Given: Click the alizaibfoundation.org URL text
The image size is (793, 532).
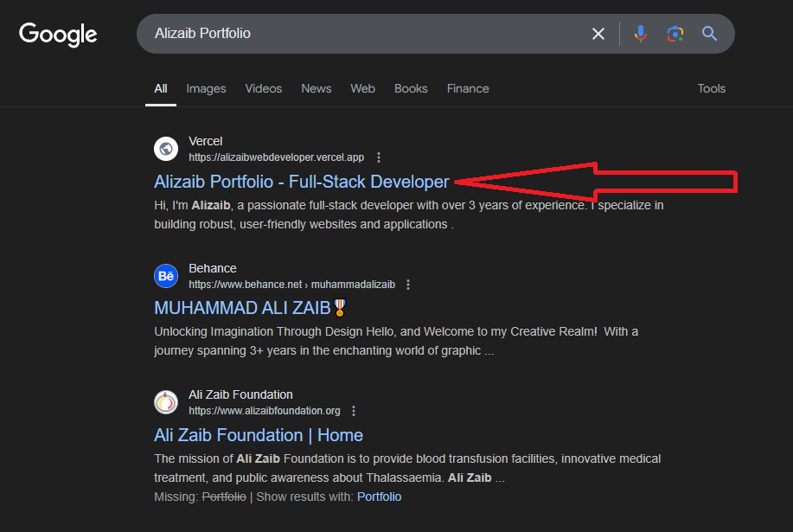Looking at the screenshot, I should pyautogui.click(x=265, y=411).
